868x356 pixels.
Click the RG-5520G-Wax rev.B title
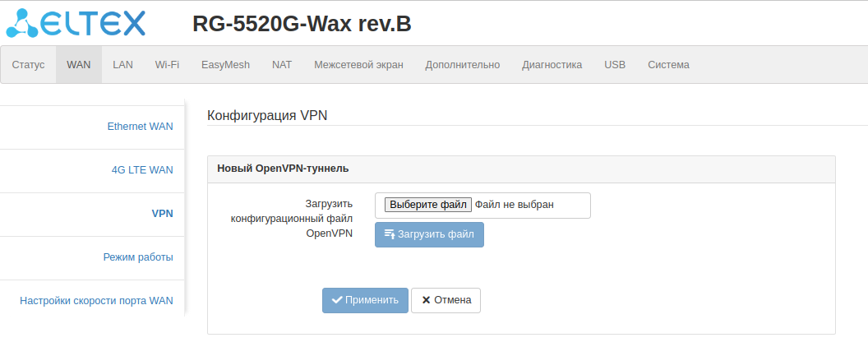pos(302,24)
